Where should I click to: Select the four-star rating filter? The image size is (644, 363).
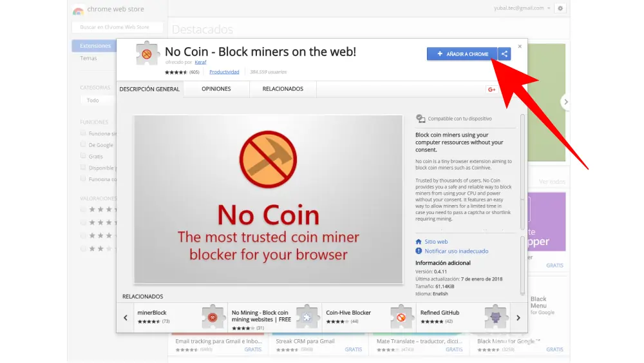coord(83,223)
